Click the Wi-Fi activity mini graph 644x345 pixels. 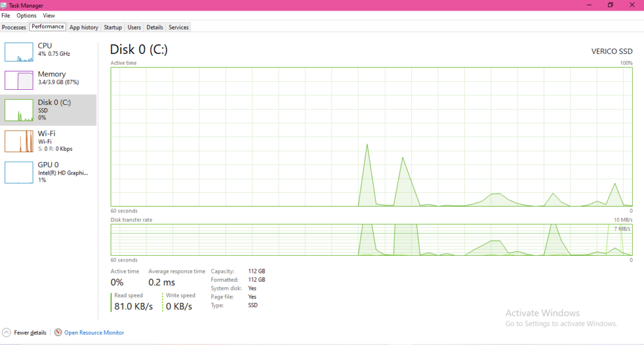pos(18,141)
